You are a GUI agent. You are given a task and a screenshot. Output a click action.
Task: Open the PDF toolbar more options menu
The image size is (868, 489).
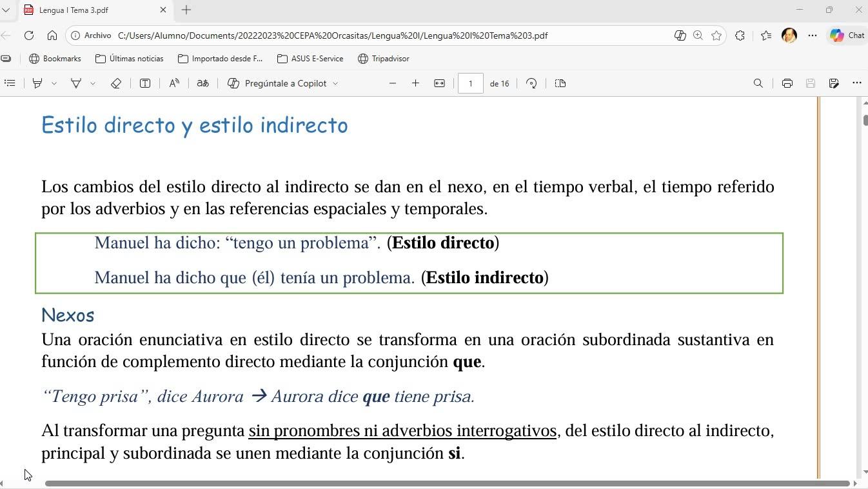(857, 83)
